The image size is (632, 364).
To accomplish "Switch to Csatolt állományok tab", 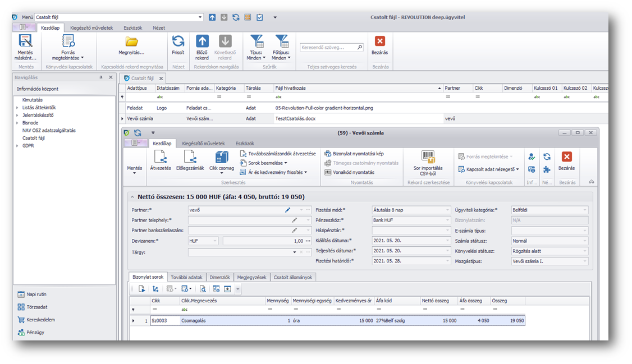I will click(x=294, y=277).
